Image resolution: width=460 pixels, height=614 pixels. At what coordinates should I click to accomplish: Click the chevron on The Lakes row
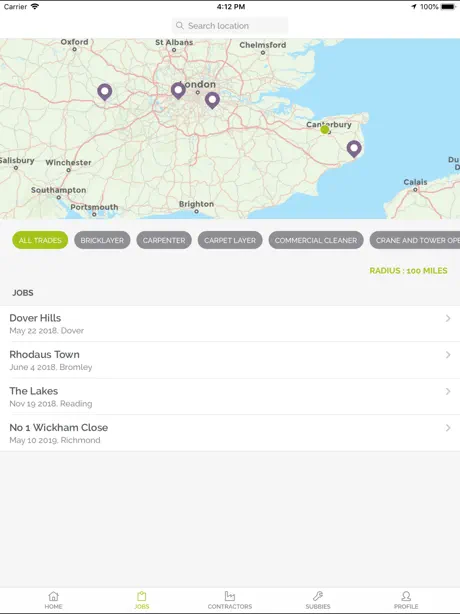coord(448,391)
